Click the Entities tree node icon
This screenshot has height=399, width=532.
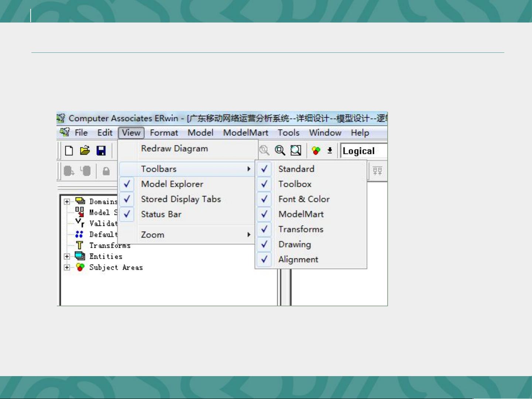pyautogui.click(x=80, y=256)
